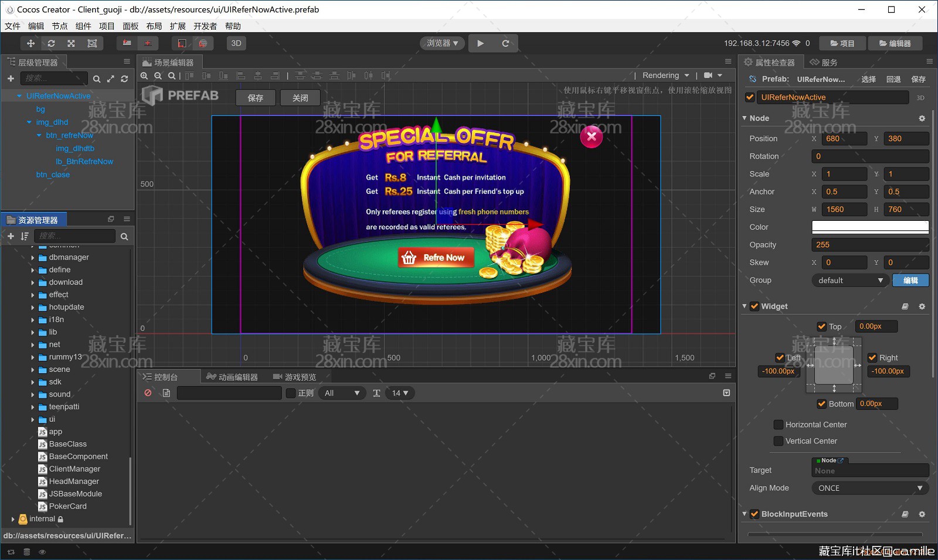
Task: Select the Move transform tool
Action: pyautogui.click(x=30, y=43)
